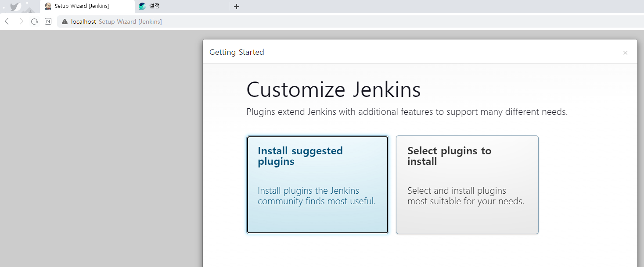This screenshot has width=644, height=267.
Task: Go back in browser history
Action: pyautogui.click(x=7, y=21)
